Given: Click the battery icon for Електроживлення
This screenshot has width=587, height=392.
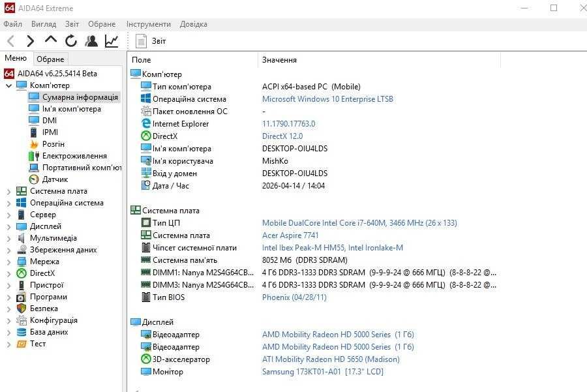Looking at the screenshot, I should pyautogui.click(x=34, y=156).
